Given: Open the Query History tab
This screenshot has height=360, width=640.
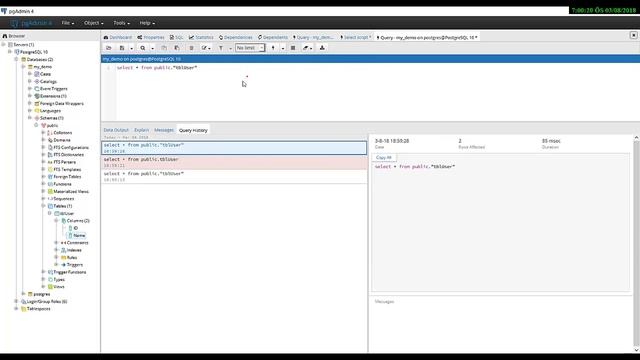Looking at the screenshot, I should [x=193, y=130].
